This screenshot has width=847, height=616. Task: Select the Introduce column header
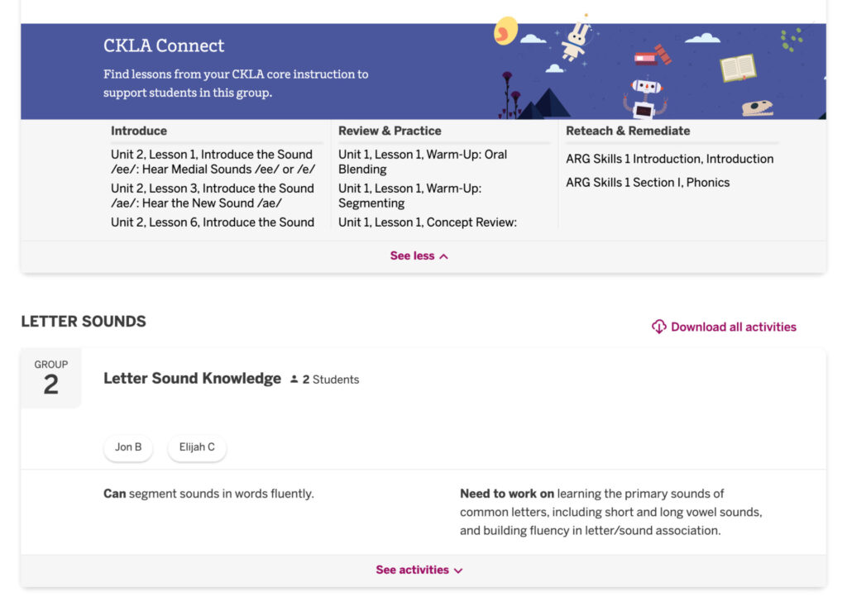138,131
